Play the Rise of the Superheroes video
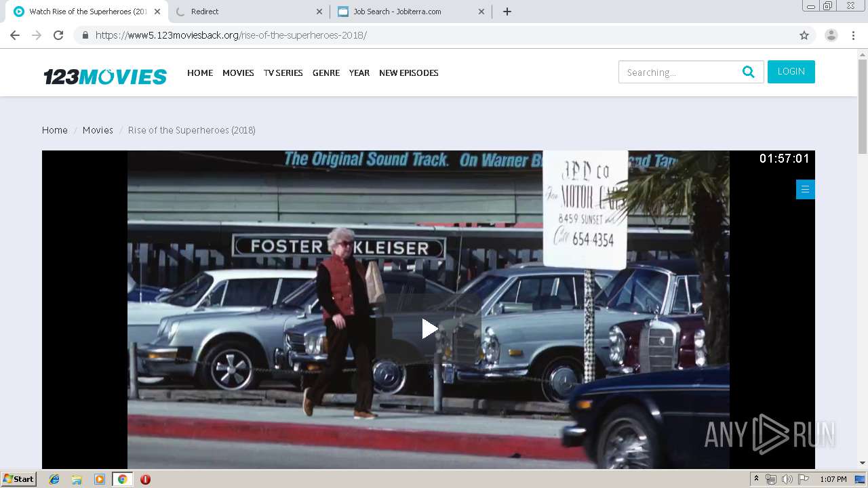 coord(429,329)
